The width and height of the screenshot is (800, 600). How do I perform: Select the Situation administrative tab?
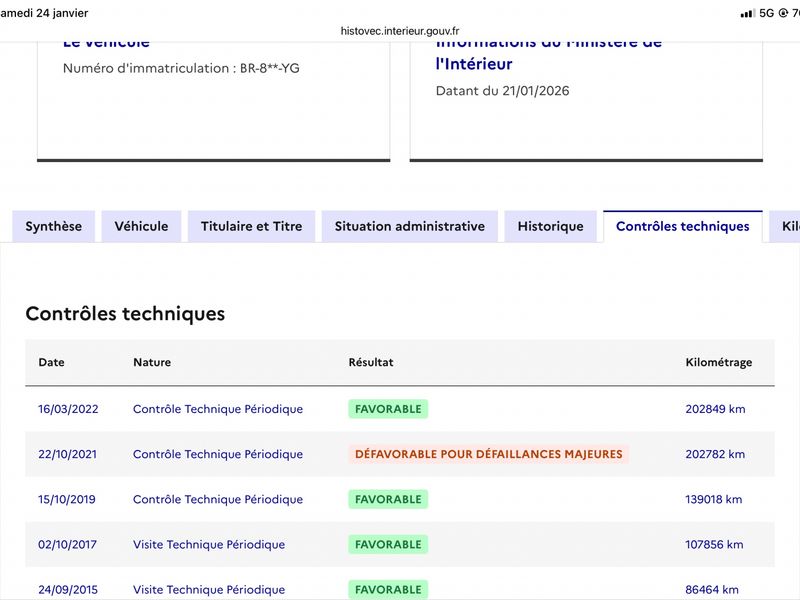click(409, 226)
